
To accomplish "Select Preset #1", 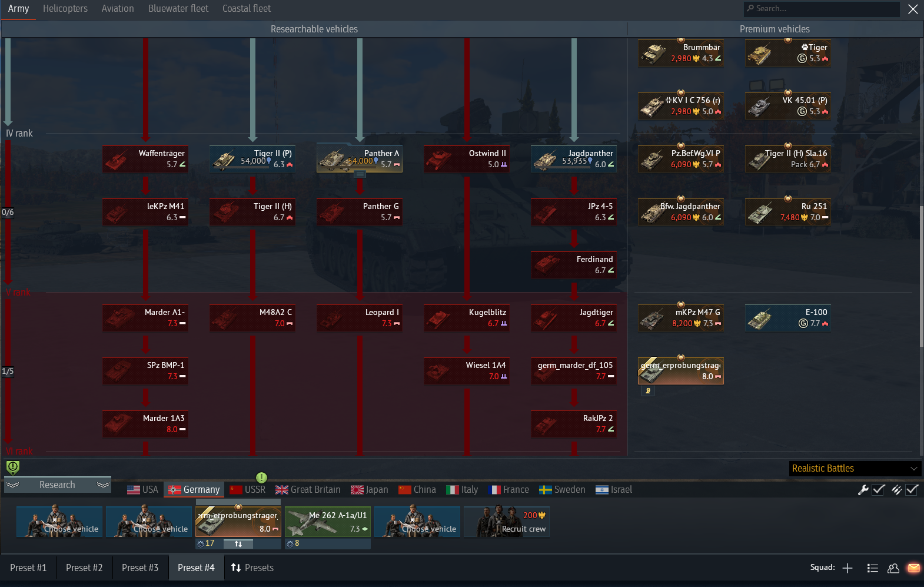I will point(28,568).
